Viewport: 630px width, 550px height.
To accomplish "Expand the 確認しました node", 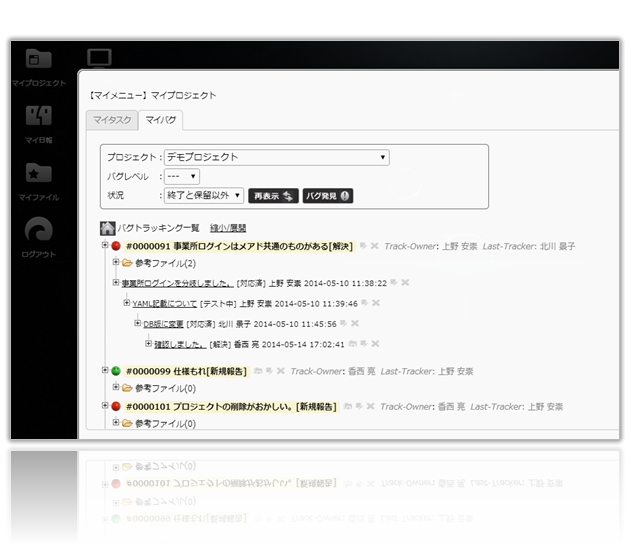I will click(148, 343).
